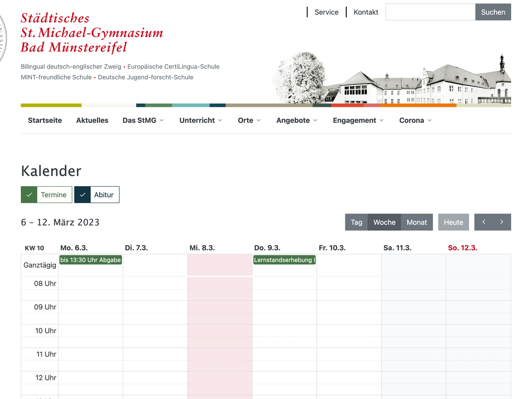
Task: Jump to today with Heute button
Action: point(453,222)
